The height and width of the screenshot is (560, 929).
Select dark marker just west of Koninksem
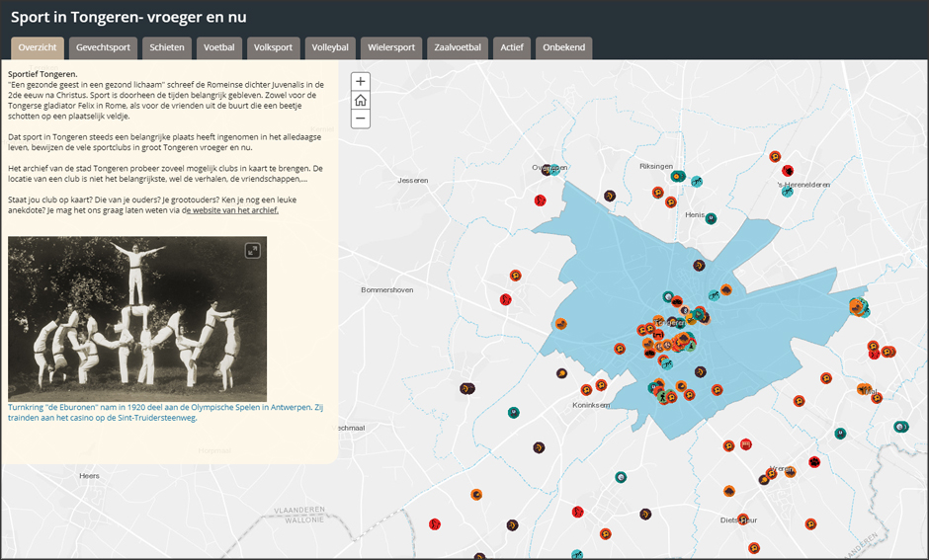[561, 373]
